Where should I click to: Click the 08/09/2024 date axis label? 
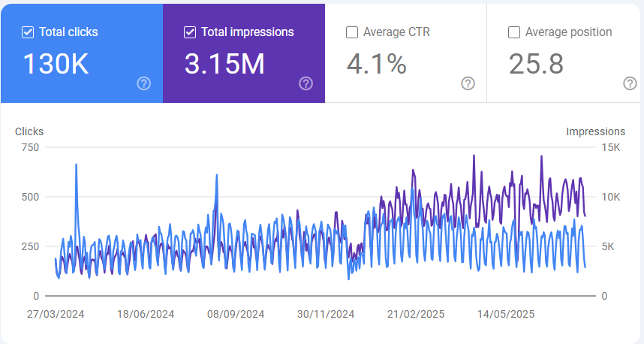pyautogui.click(x=236, y=315)
